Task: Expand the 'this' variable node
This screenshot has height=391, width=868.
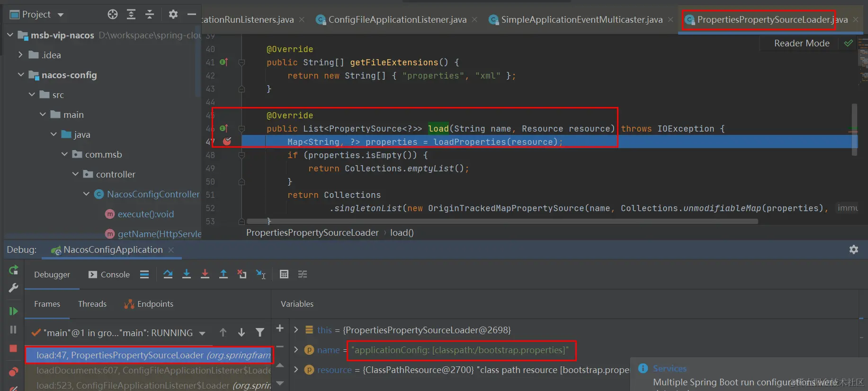Action: pos(296,329)
